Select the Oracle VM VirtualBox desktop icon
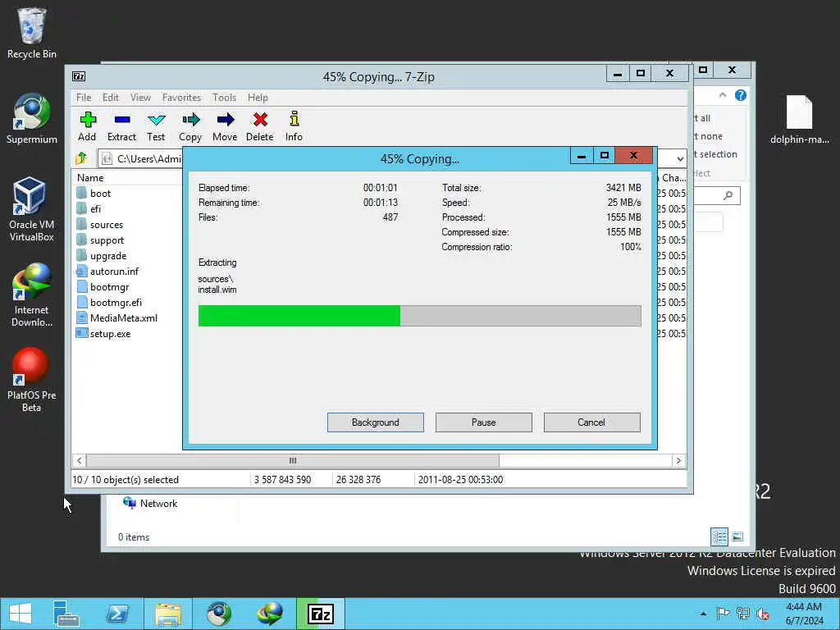The width and height of the screenshot is (840, 630). pos(32,209)
